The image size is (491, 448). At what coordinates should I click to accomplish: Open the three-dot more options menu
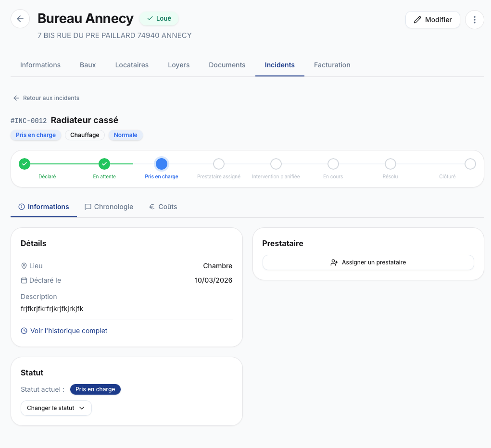click(x=474, y=20)
